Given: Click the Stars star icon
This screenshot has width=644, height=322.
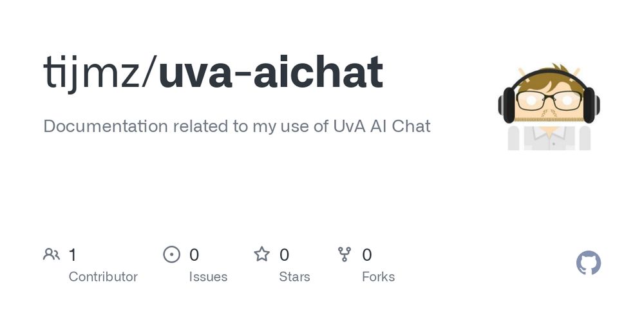Looking at the screenshot, I should coord(261,254).
